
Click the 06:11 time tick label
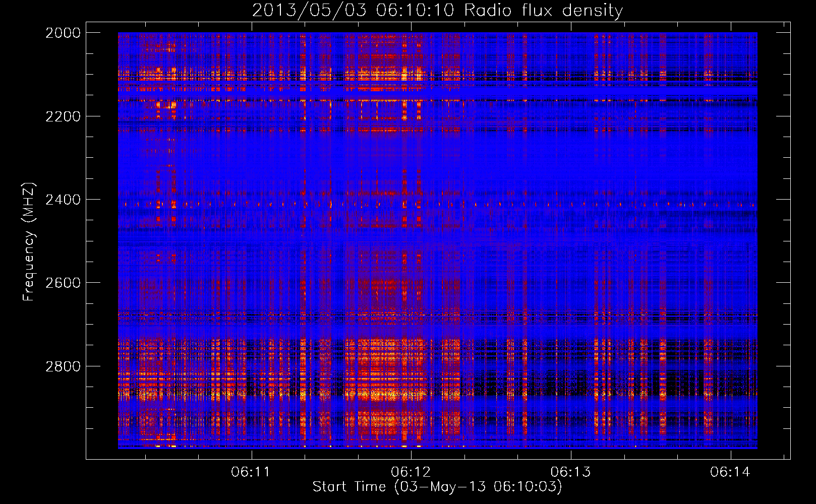pos(251,472)
